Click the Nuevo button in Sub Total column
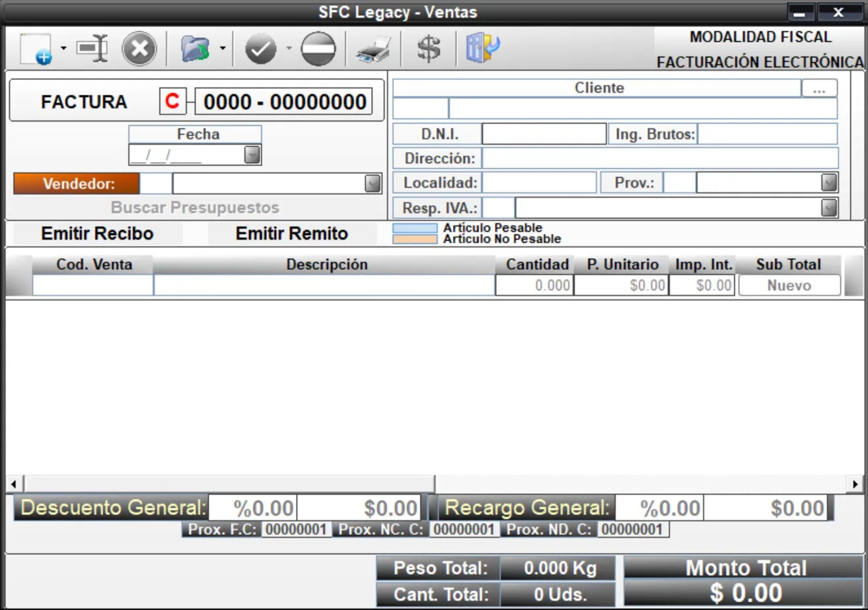This screenshot has height=610, width=868. coord(789,285)
